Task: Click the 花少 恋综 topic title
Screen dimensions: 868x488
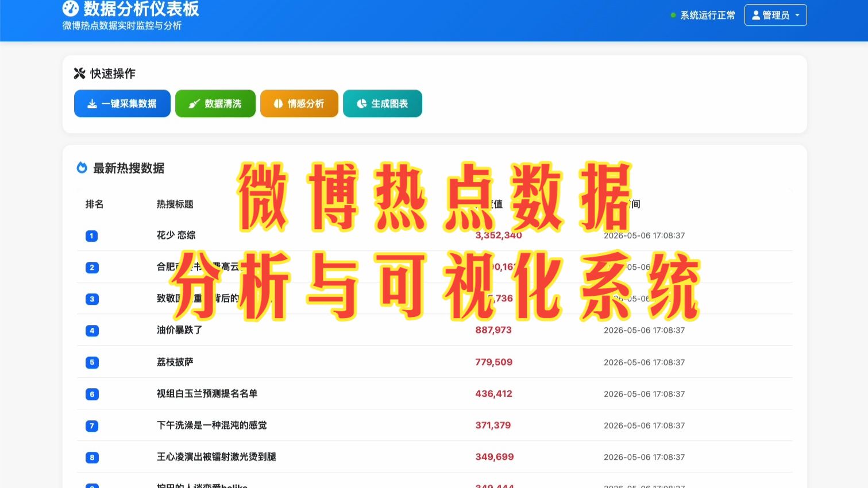Action: click(176, 235)
